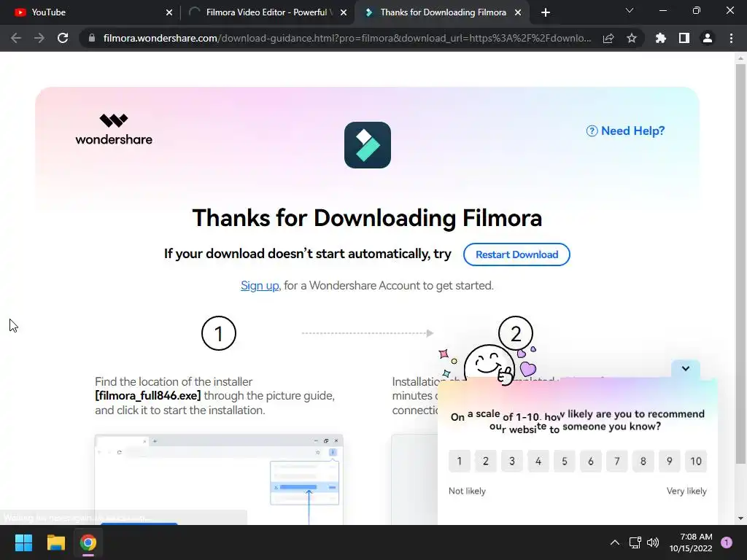
Task: Open File Explorer from taskbar
Action: (x=55, y=542)
